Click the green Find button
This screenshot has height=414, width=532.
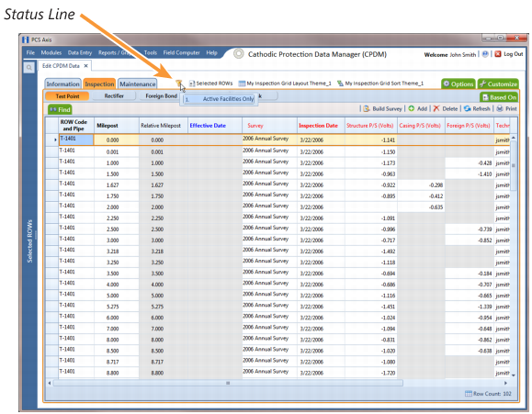click(x=60, y=109)
